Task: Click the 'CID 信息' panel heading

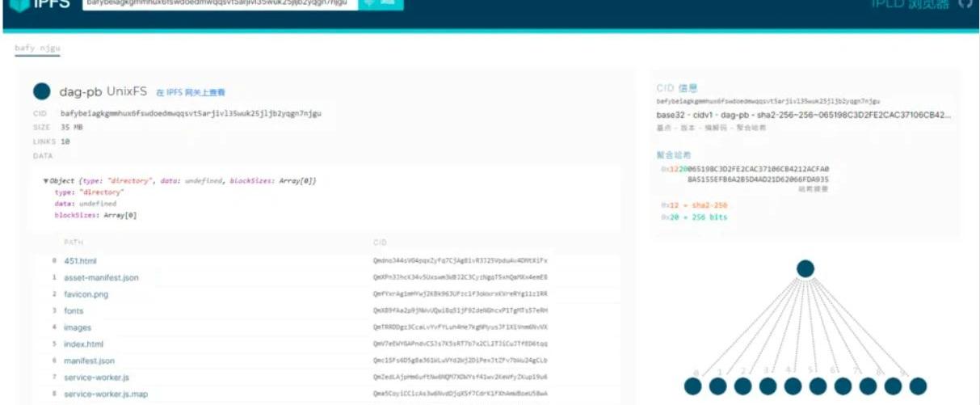Action: [677, 88]
